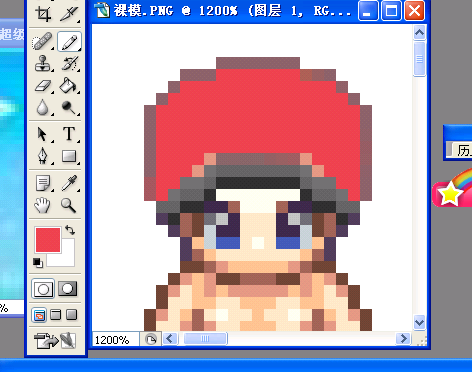This screenshot has height=372, width=472.
Task: Select the Type tool
Action: (x=69, y=134)
